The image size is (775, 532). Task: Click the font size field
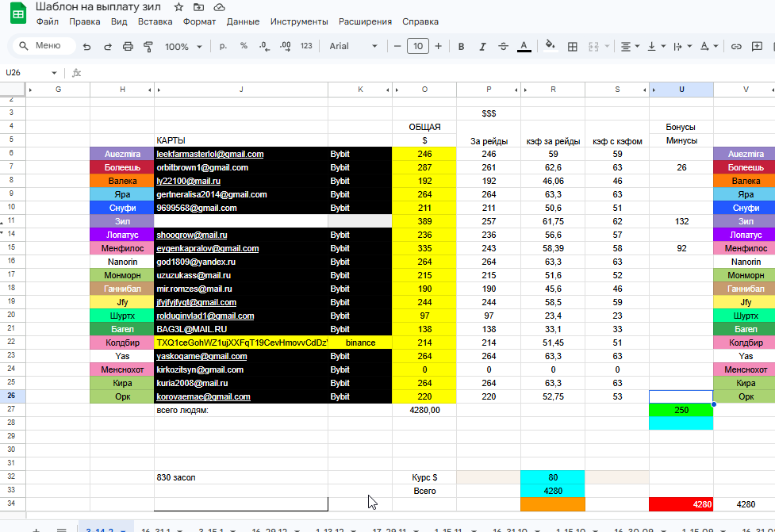(x=418, y=46)
